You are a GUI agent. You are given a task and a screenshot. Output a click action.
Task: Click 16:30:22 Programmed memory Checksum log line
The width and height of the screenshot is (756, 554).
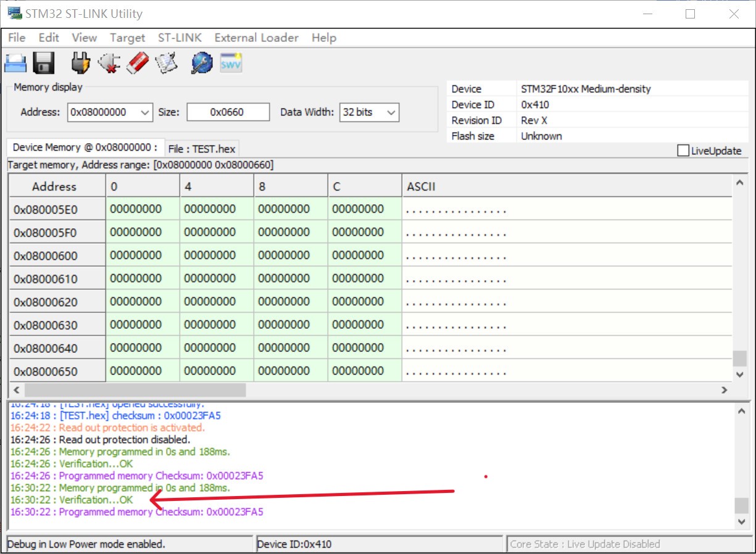136,512
